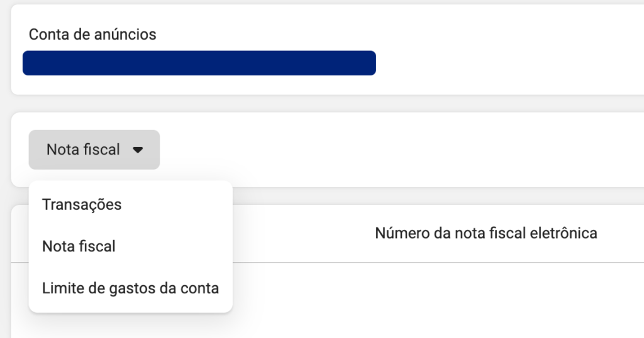The height and width of the screenshot is (338, 644).
Task: Choose Nota fiscal in the dropdown list
Action: [79, 246]
